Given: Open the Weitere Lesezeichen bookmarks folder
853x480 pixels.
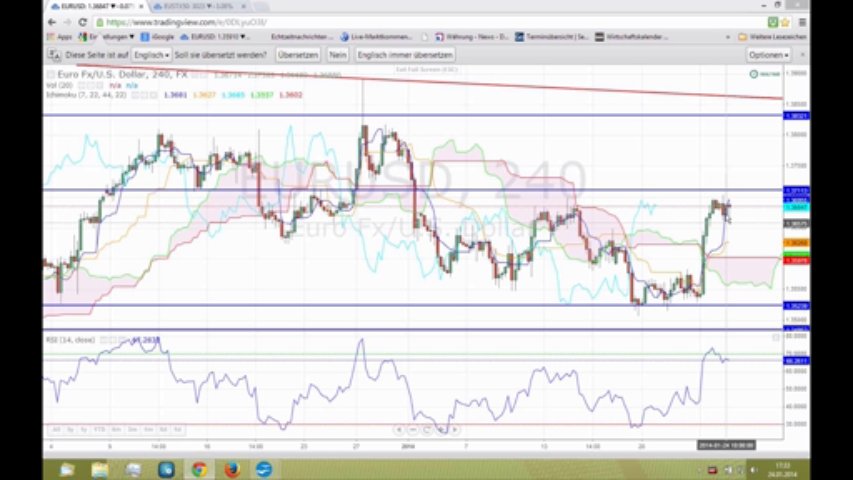Looking at the screenshot, I should pyautogui.click(x=775, y=37).
